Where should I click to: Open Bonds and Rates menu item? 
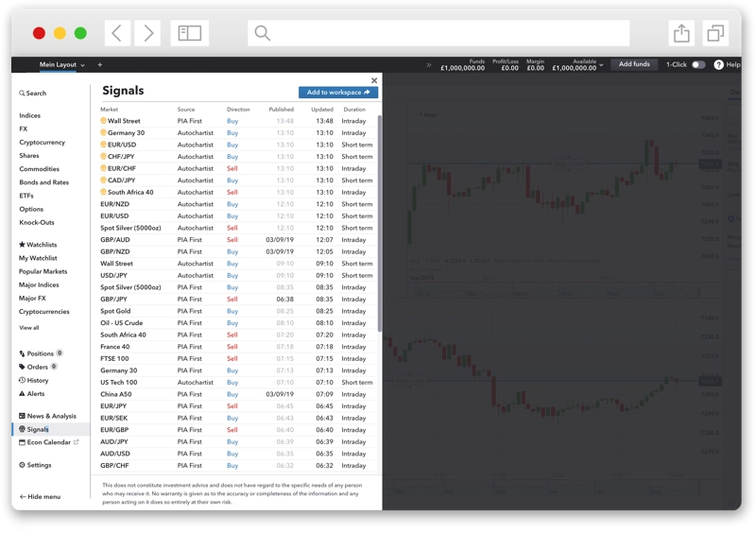43,182
